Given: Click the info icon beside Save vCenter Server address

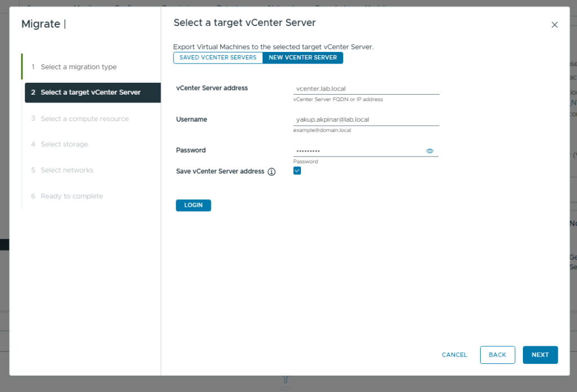Looking at the screenshot, I should [x=272, y=172].
